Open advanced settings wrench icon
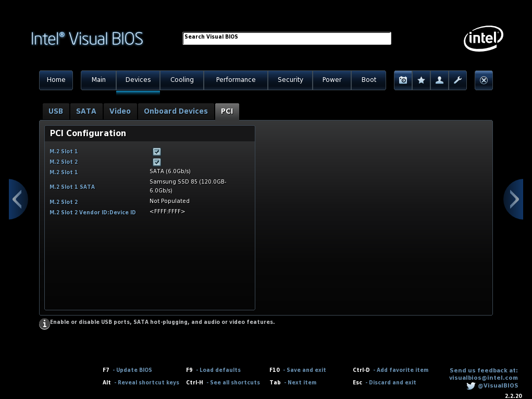The width and height of the screenshot is (532, 399). (x=457, y=80)
